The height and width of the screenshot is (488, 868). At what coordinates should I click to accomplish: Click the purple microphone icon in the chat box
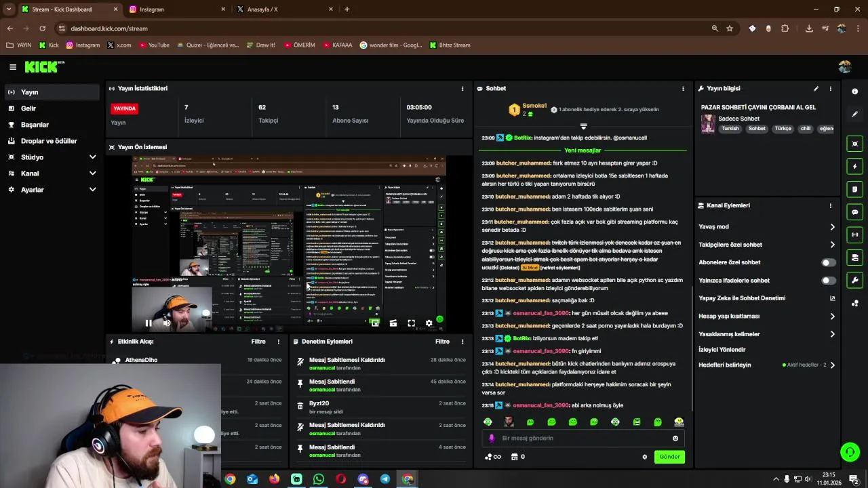492,439
